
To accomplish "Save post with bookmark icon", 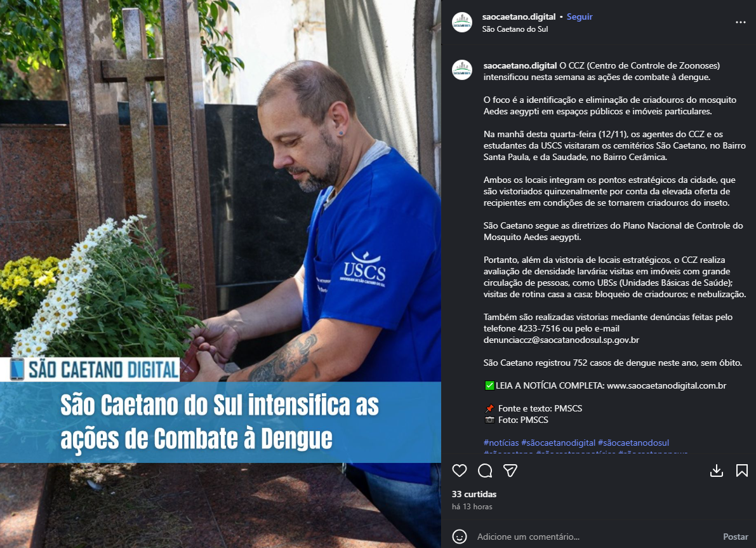I will coord(742,471).
